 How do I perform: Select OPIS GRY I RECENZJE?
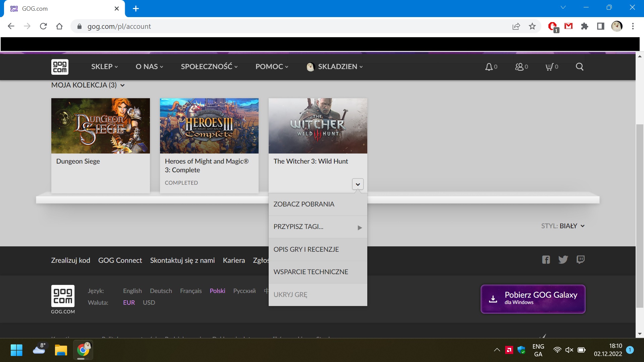[x=318, y=249]
